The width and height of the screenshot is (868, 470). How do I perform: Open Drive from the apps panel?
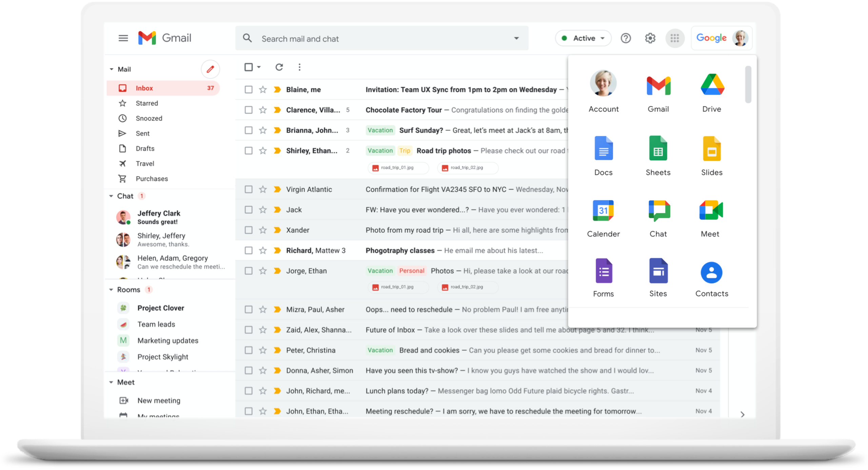(x=712, y=93)
